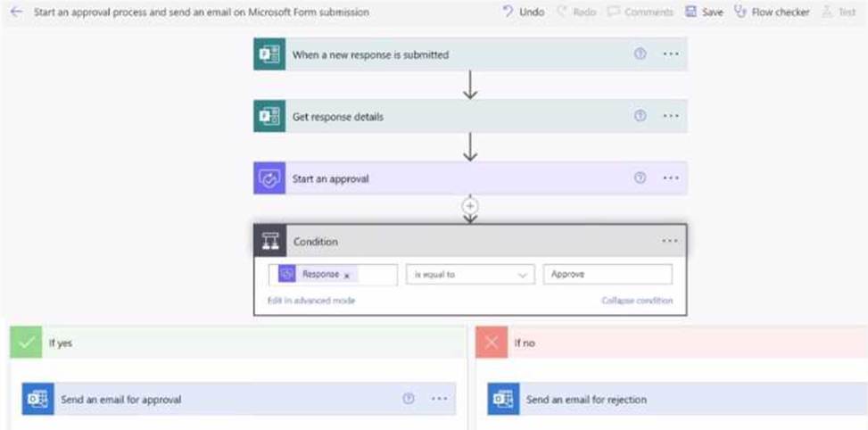Open help for 'When a new response is submitted'

tap(640, 54)
